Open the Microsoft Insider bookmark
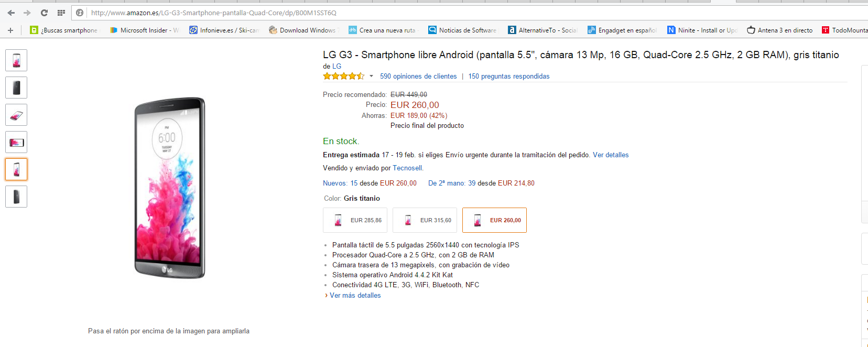This screenshot has height=347, width=868. [x=144, y=30]
